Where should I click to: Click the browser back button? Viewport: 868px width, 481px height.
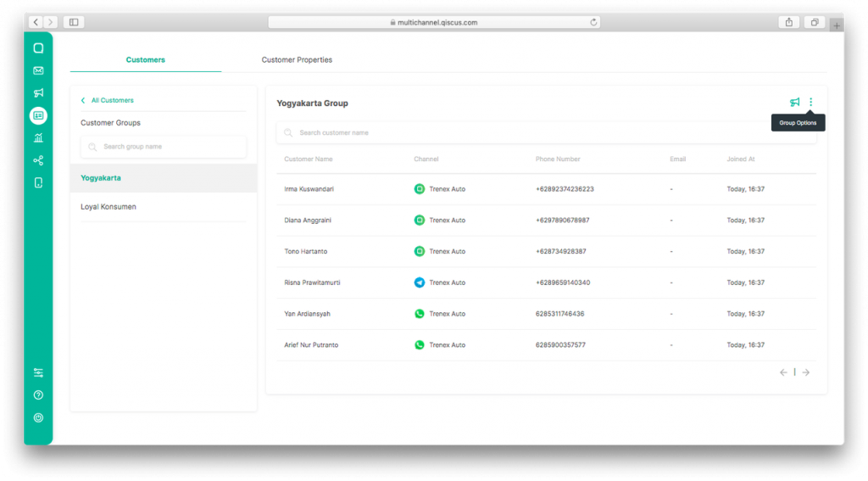click(36, 22)
